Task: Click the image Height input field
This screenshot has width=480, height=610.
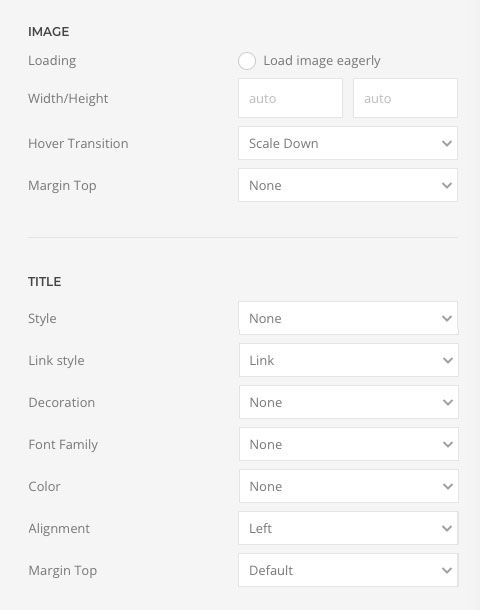Action: coord(405,98)
